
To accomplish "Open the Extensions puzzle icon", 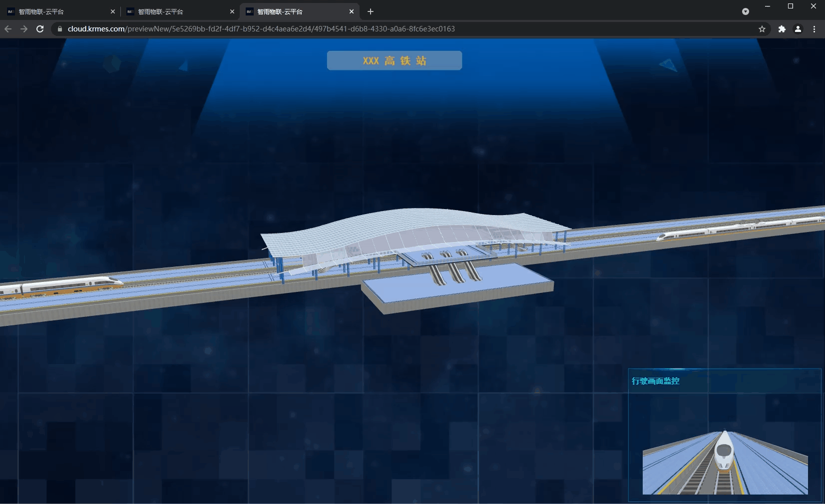I will click(782, 29).
